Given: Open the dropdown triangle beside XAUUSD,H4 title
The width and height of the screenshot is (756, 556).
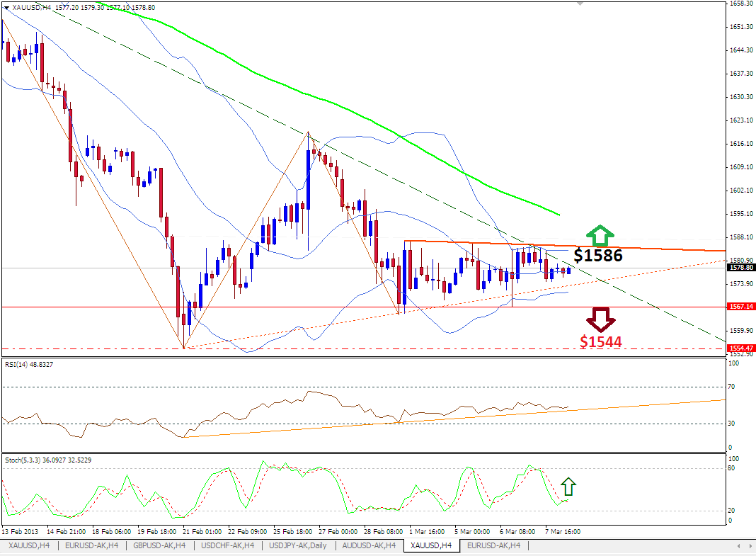Looking at the screenshot, I should [x=6, y=7].
